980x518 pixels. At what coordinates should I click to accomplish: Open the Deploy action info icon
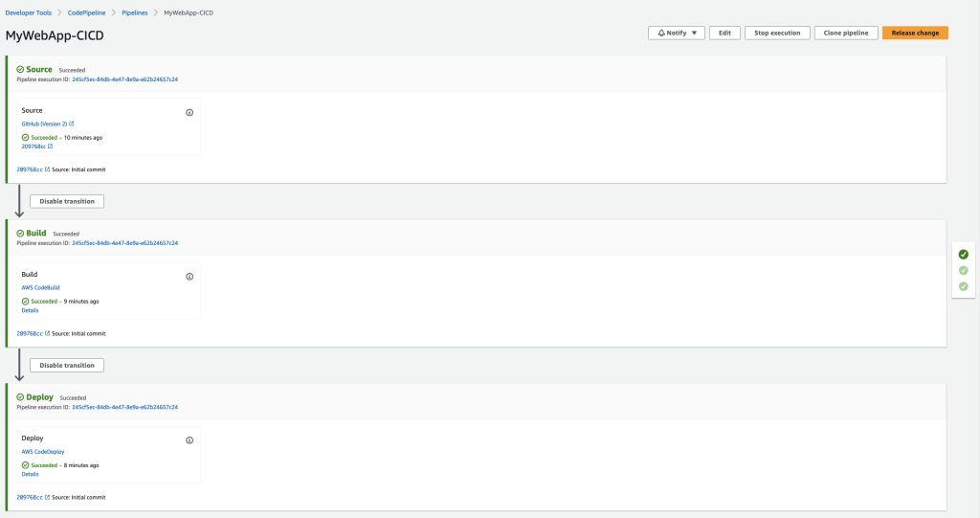tap(189, 440)
